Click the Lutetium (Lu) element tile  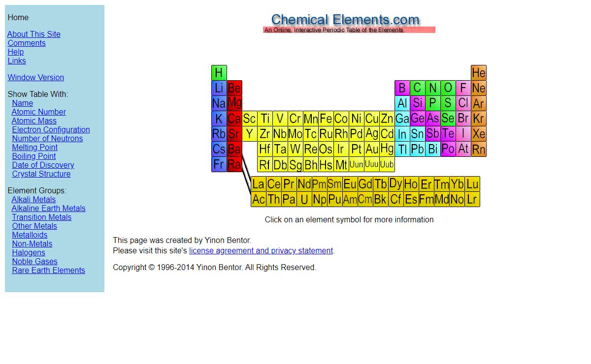click(472, 184)
